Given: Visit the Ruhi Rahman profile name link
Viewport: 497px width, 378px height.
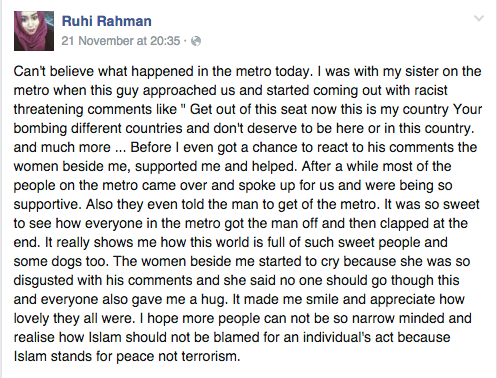Looking at the screenshot, I should pos(107,21).
